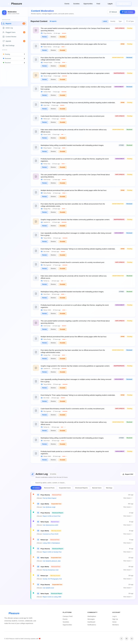
Task: Expand View reason for 15m ago entry
Action: click(x=128, y=498)
